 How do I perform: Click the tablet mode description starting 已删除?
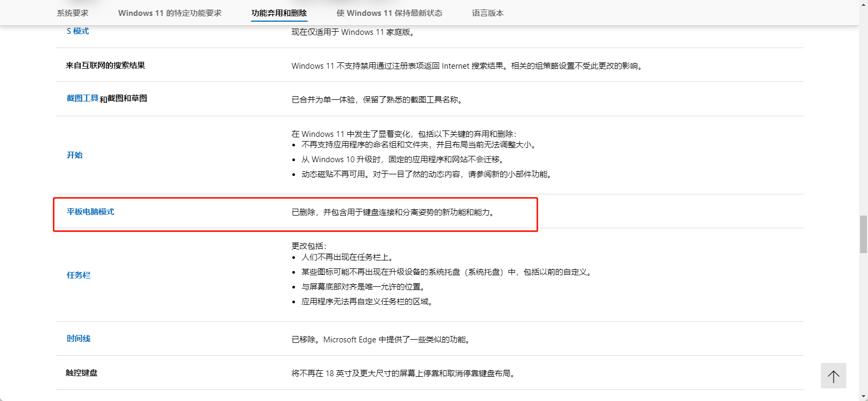(394, 212)
